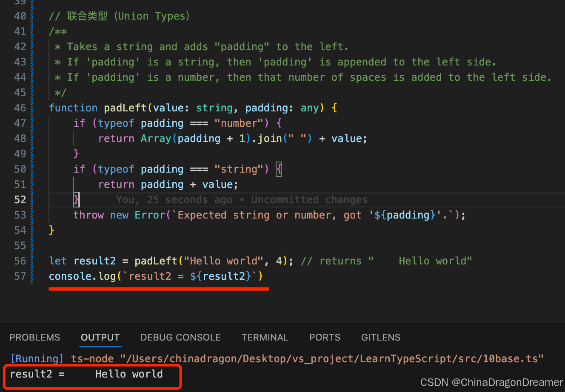Click the '*/' comment terminator on line 45

[61, 93]
